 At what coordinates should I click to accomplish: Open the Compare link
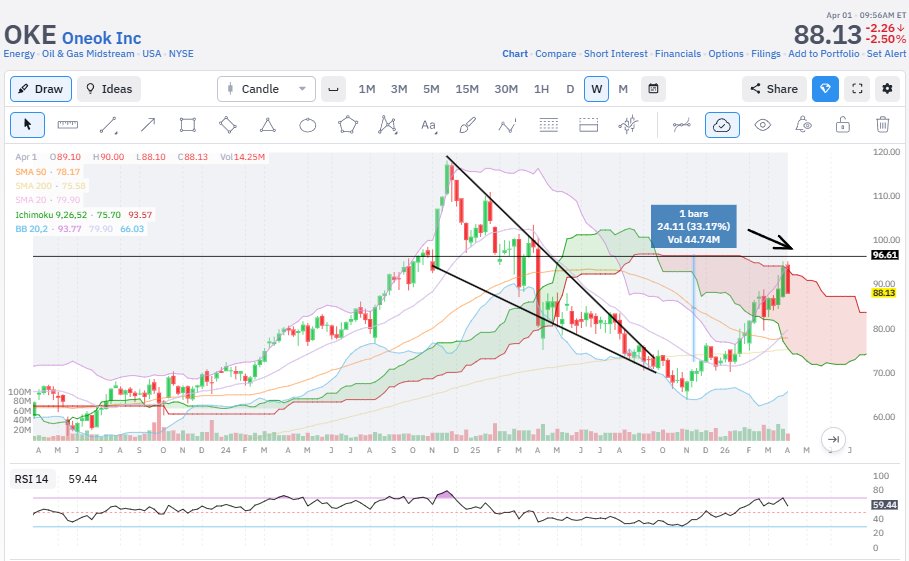coord(555,53)
